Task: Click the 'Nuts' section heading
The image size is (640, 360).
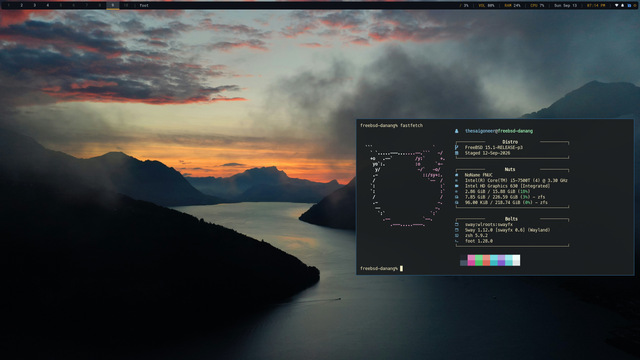Action: point(510,169)
